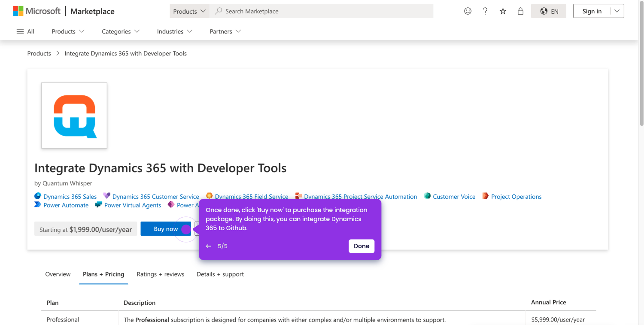Open the Products search filter dropdown
Viewport: 644px width, 325px height.
(189, 11)
